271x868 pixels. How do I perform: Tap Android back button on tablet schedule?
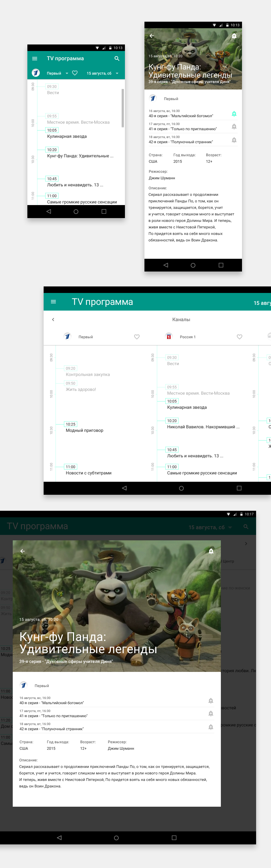(x=124, y=488)
